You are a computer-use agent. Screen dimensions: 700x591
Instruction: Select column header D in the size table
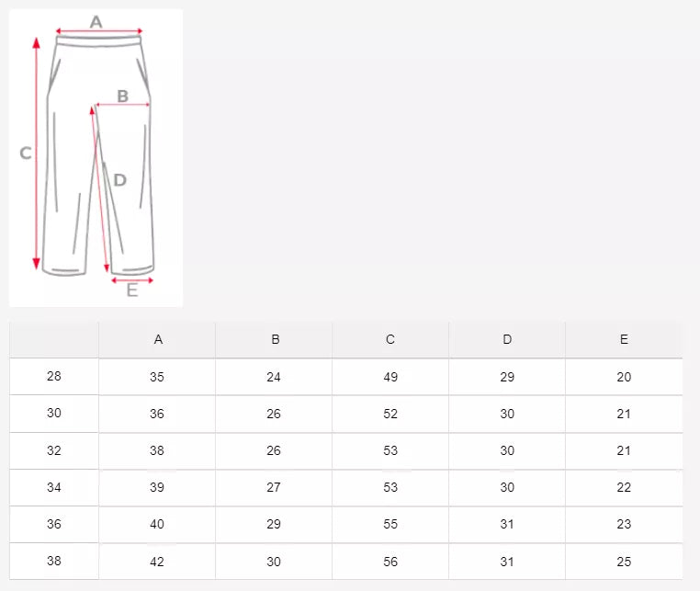click(507, 340)
